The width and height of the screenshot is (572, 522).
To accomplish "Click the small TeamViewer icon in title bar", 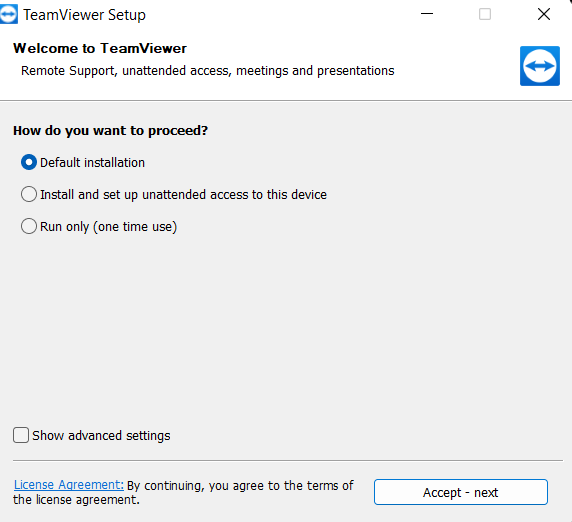I will tap(8, 15).
